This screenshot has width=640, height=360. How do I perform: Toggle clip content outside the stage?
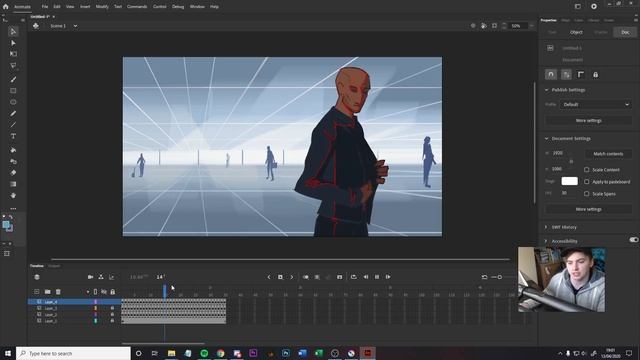(494, 26)
